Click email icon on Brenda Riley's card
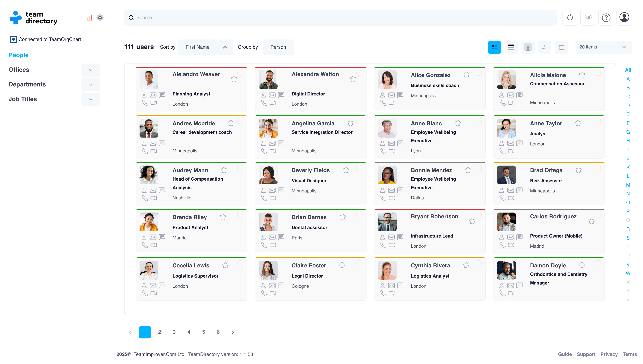The height and width of the screenshot is (364, 643). point(153,237)
